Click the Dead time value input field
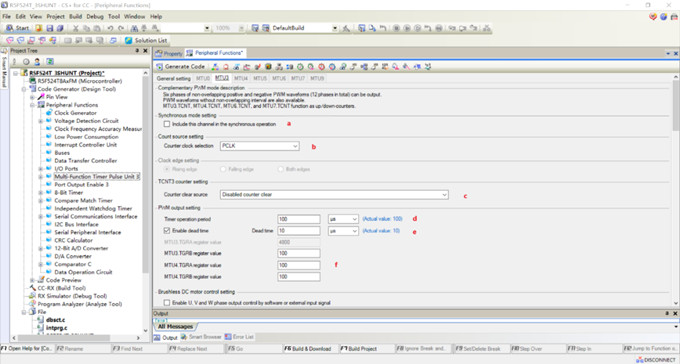The height and width of the screenshot is (364, 680). (x=299, y=231)
